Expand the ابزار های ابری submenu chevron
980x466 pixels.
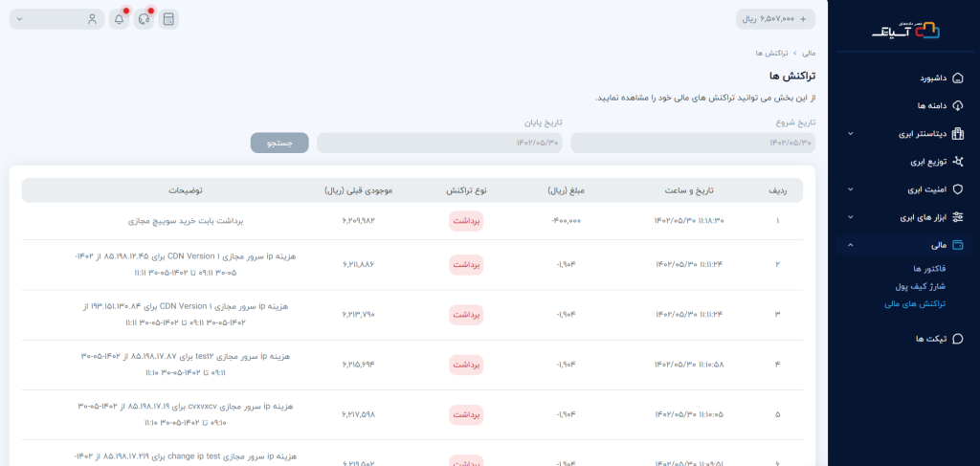coord(851,217)
